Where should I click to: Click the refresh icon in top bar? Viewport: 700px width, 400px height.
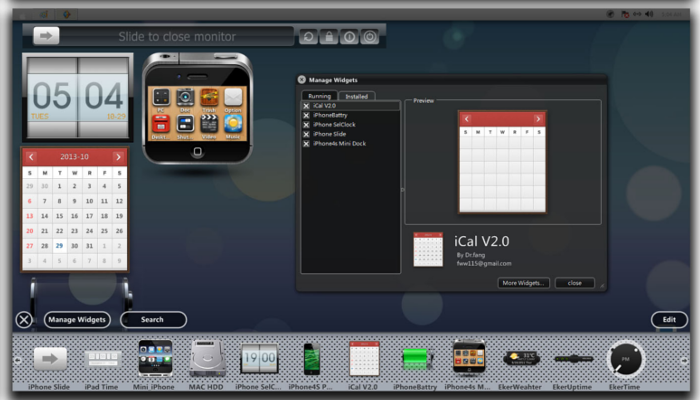point(308,36)
